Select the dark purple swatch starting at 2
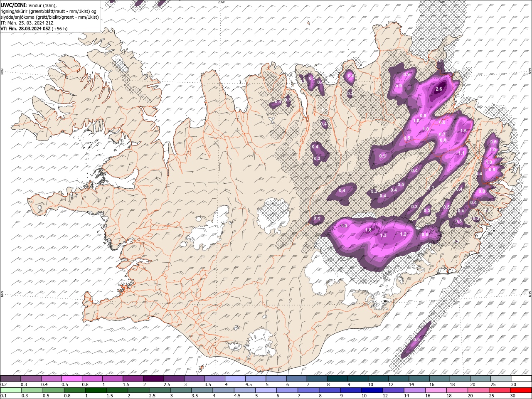532x399 pixels. click(153, 378)
